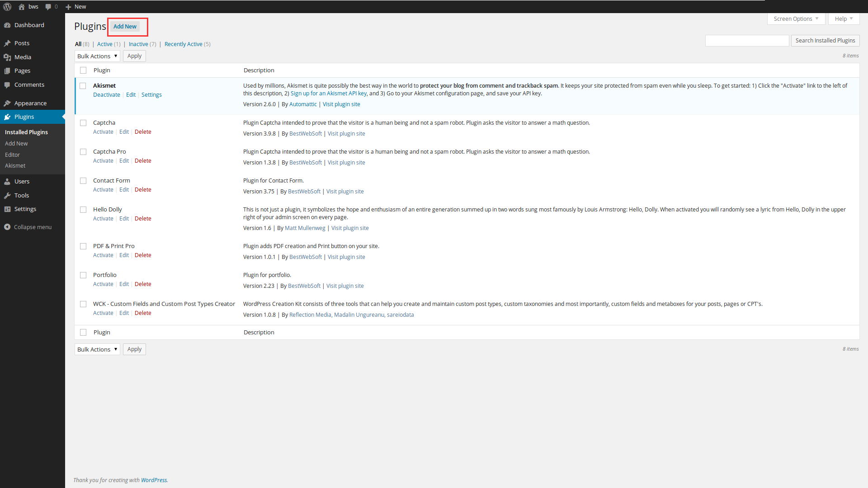Click the Plugins plug icon in sidebar
868x488 pixels.
coord(7,117)
